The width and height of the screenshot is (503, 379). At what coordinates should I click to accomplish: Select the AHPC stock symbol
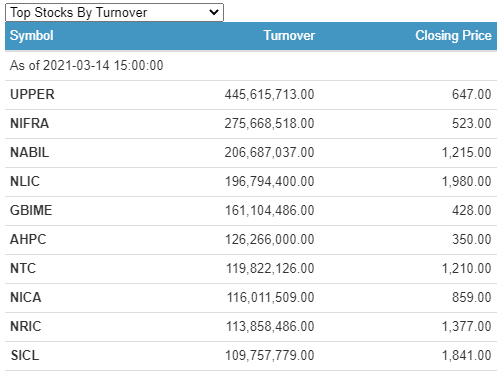click(28, 239)
